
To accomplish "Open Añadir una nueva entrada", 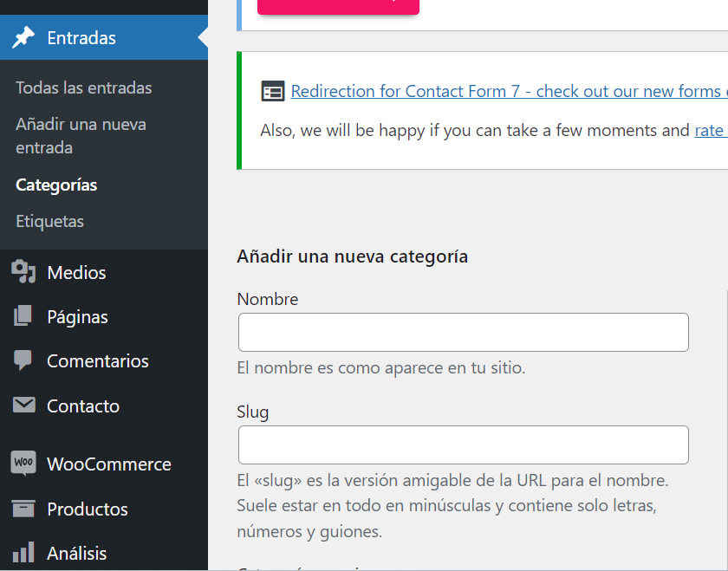I will tap(81, 135).
